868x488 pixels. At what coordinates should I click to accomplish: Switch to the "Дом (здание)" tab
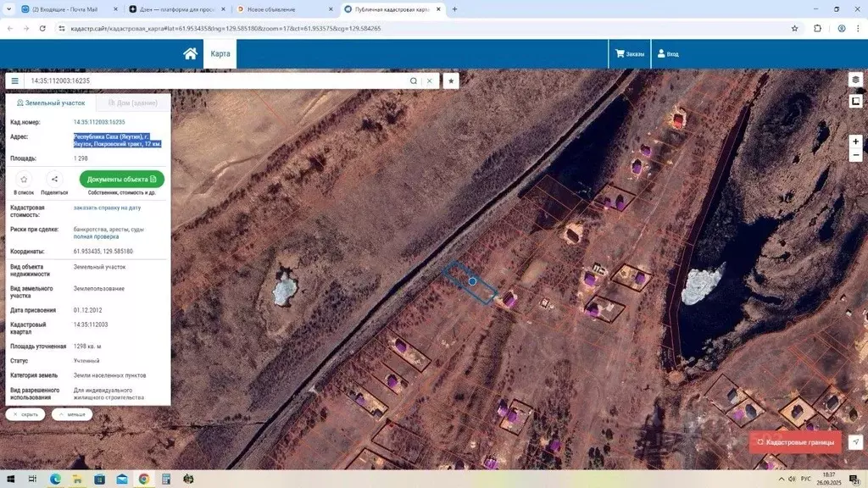tap(133, 103)
